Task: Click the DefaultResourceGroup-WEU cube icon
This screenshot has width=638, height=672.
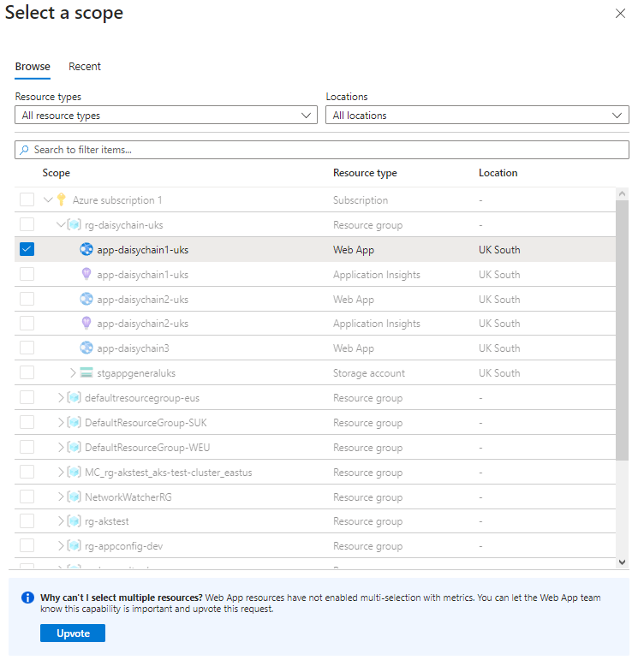Action: coord(74,447)
